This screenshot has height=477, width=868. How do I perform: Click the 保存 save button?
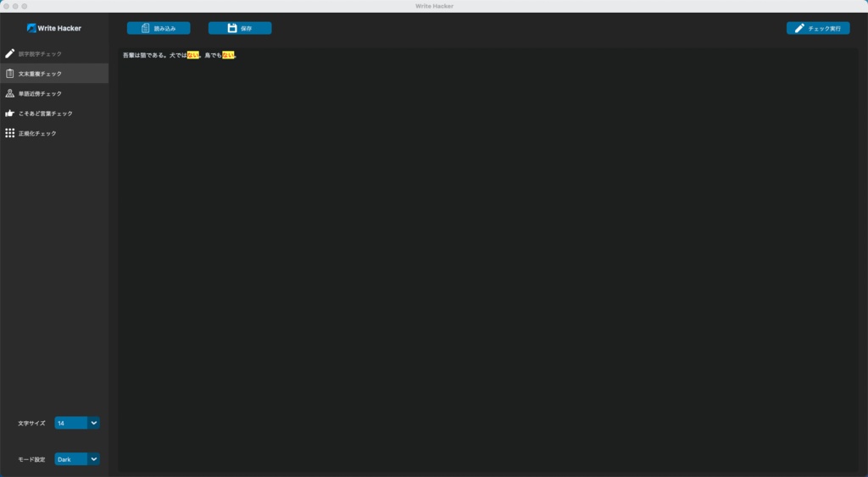coord(240,28)
